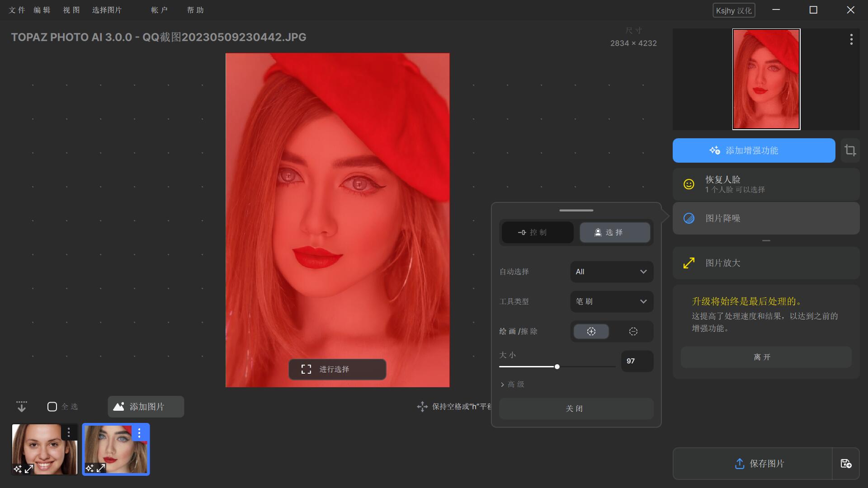
Task: Open the 文件 menu
Action: (17, 10)
